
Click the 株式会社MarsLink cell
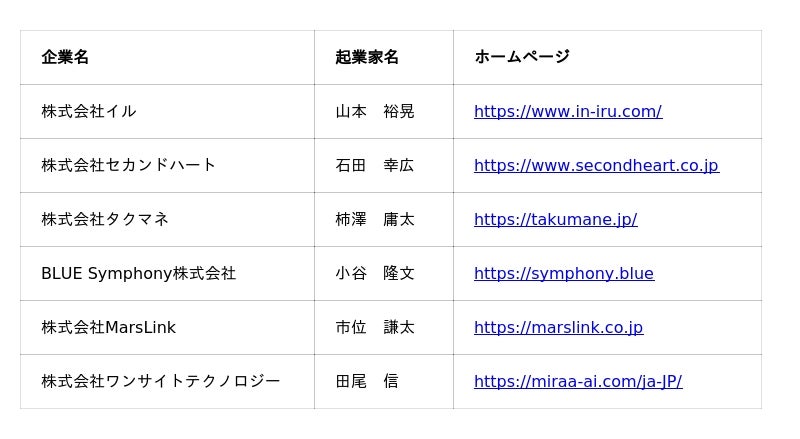tap(108, 327)
